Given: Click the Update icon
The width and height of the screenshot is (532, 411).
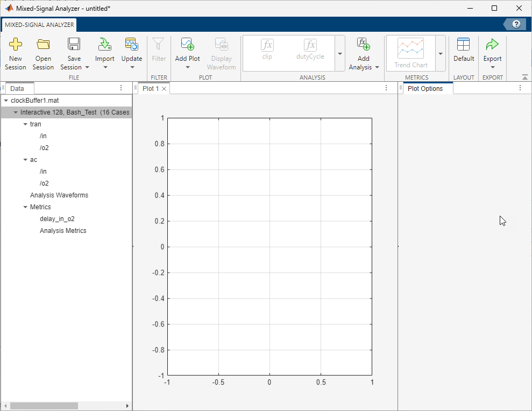Looking at the screenshot, I should 131,45.
